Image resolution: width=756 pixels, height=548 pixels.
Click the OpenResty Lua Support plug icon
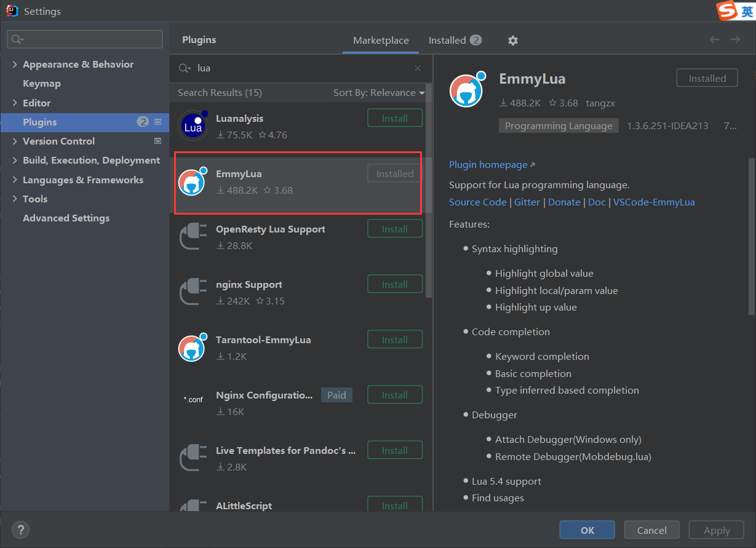193,237
